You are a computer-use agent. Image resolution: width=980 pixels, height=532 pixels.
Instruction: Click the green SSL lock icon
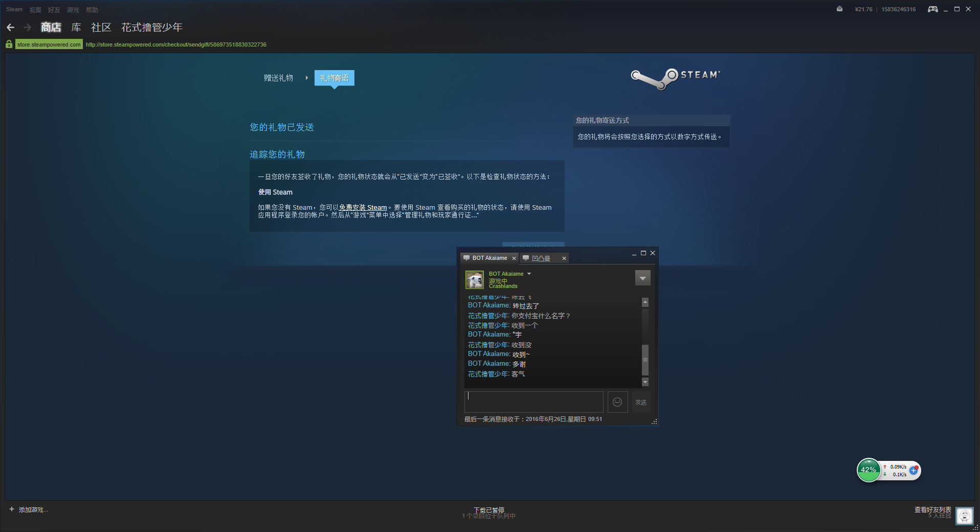point(9,45)
